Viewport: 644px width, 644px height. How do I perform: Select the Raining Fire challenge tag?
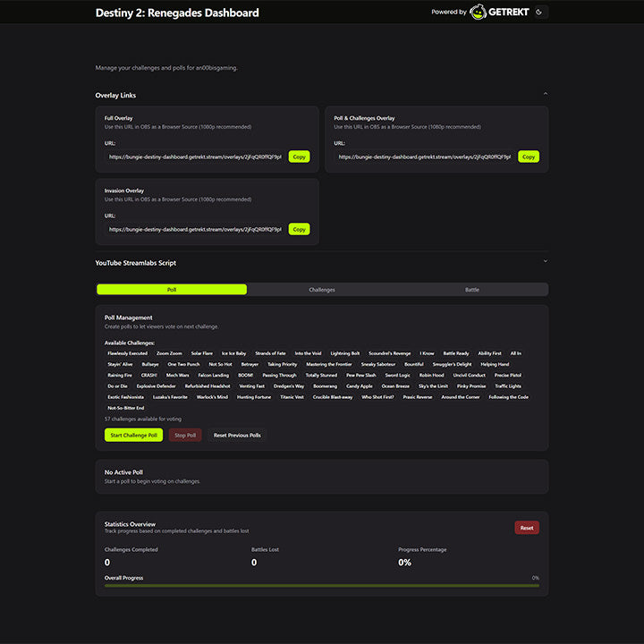click(120, 375)
